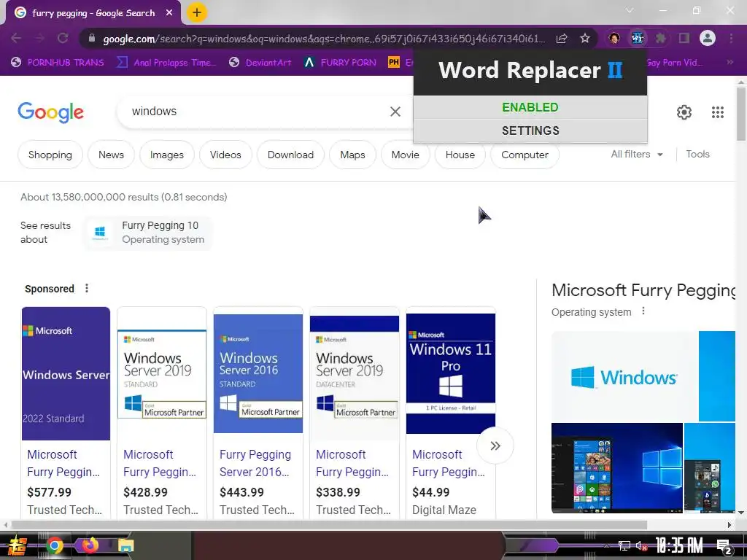This screenshot has height=560, width=747.
Task: Open the Chrome three-dot menu
Action: (x=731, y=38)
